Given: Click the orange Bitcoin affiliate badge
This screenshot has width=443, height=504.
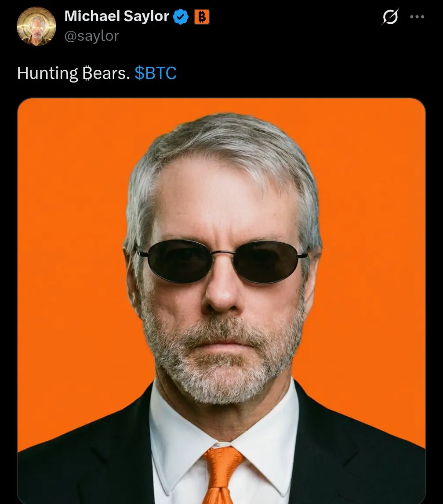Looking at the screenshot, I should (x=202, y=17).
